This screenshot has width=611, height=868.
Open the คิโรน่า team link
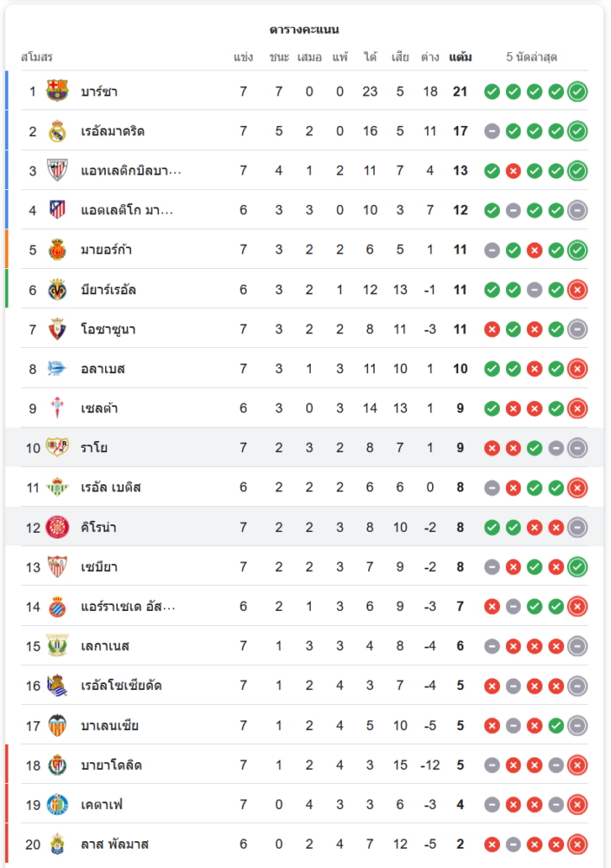(x=98, y=527)
